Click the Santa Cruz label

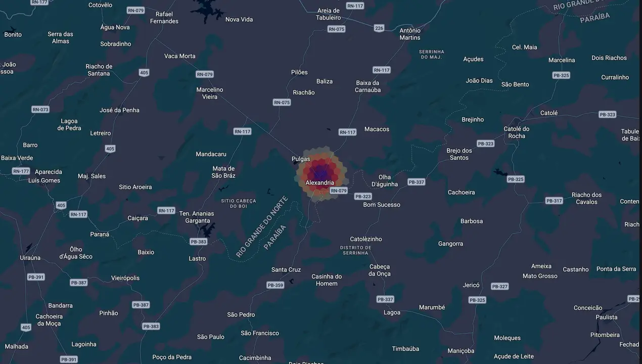(286, 269)
